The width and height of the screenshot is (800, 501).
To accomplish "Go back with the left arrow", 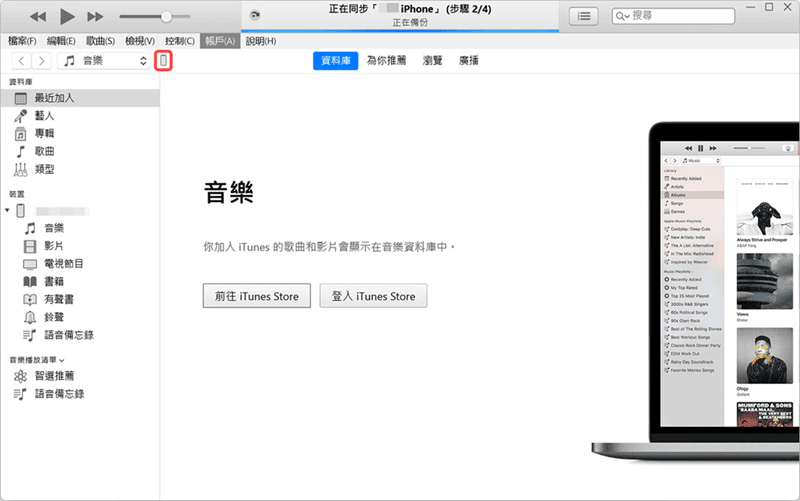I will coord(21,61).
